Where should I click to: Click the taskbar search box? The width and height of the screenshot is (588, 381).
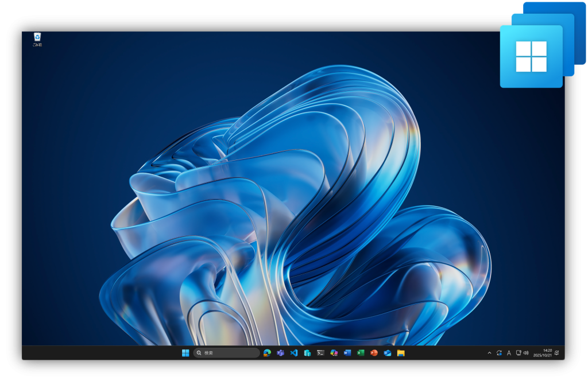[227, 353]
